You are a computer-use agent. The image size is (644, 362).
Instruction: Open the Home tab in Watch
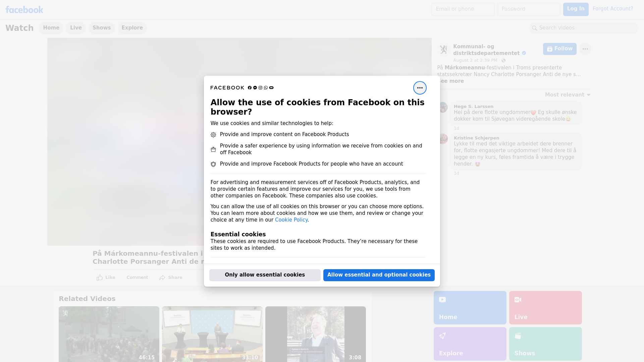click(x=51, y=28)
